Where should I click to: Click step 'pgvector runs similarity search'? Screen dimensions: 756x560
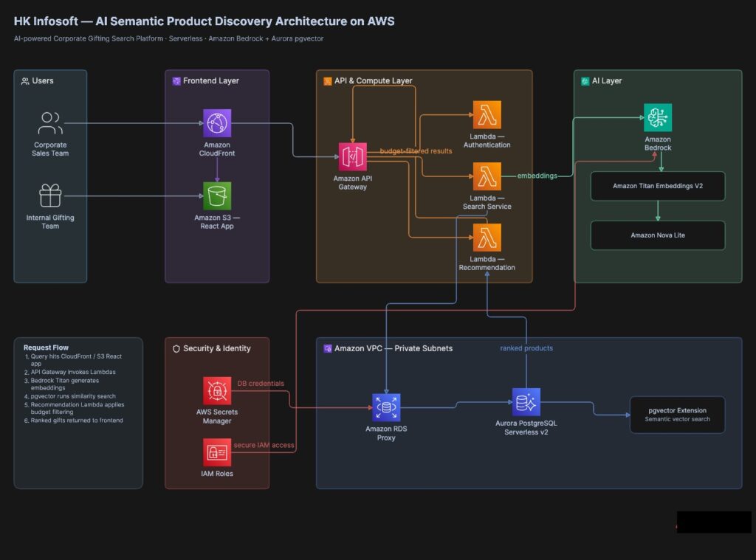70,396
